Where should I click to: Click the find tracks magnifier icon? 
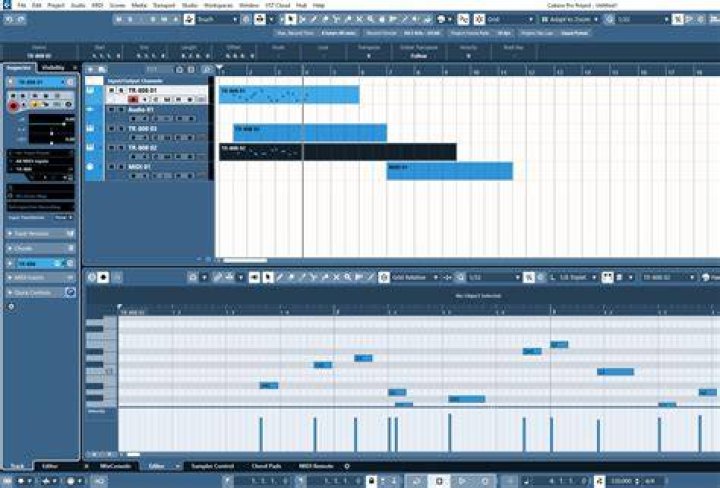tap(207, 69)
